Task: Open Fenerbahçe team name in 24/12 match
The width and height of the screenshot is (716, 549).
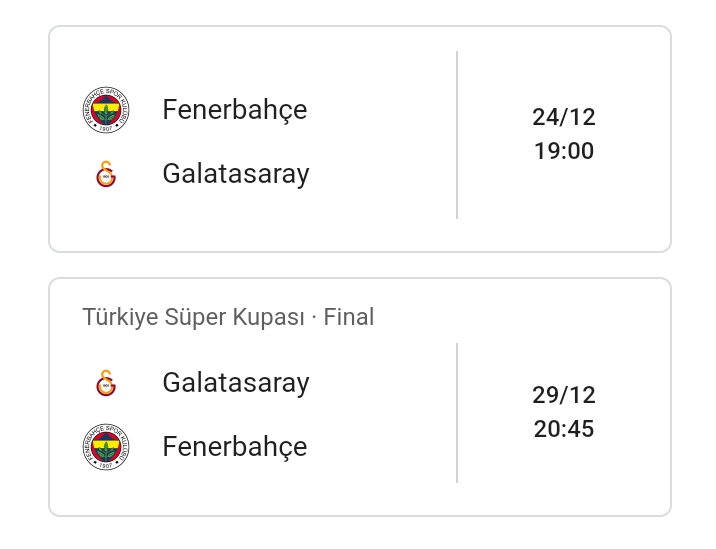Action: coord(235,111)
